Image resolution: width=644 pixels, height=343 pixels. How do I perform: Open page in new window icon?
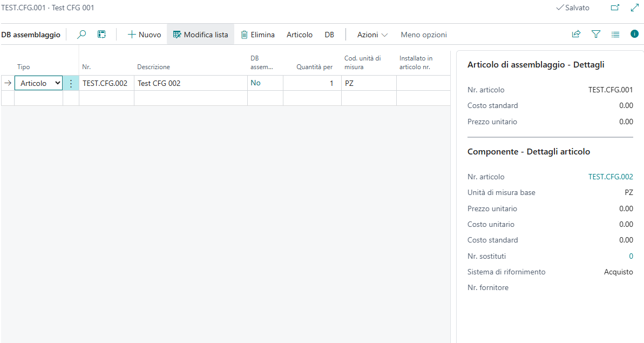tap(615, 8)
